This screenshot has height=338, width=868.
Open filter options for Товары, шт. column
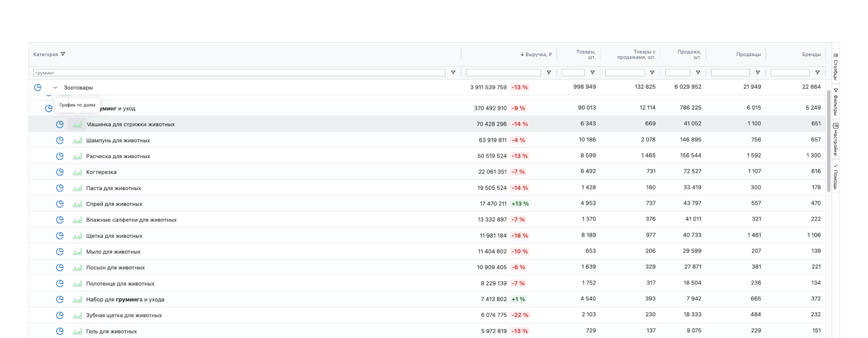[592, 73]
